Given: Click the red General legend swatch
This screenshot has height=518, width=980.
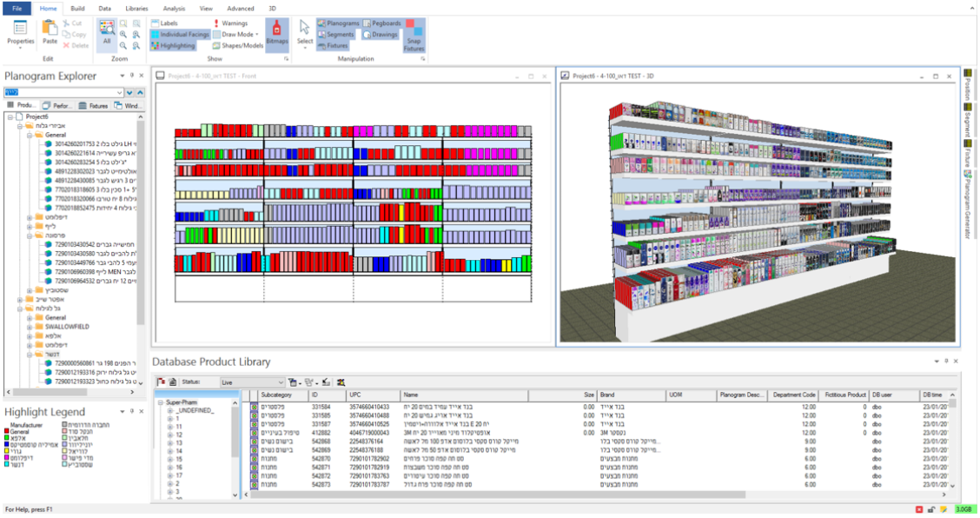Looking at the screenshot, I should point(7,432).
